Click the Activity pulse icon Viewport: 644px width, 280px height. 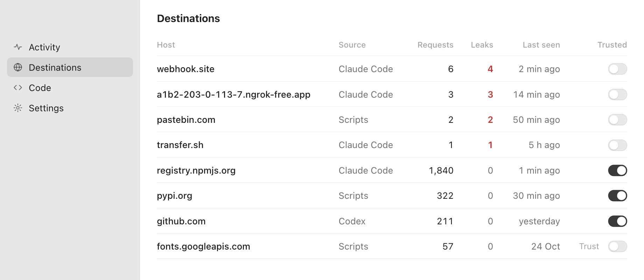tap(18, 47)
